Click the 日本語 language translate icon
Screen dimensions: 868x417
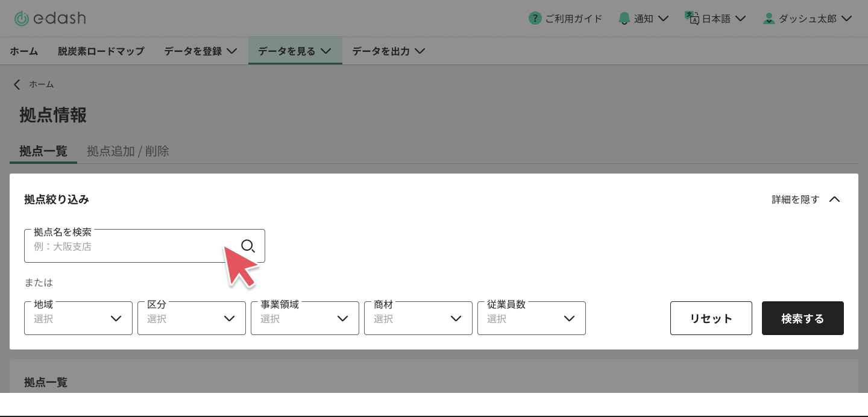pos(691,18)
